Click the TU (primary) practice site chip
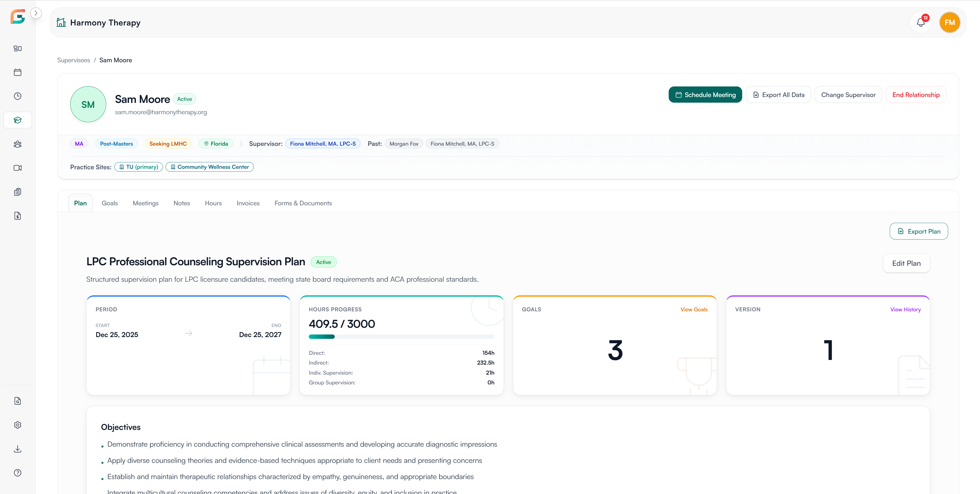This screenshot has width=980, height=494. click(x=139, y=167)
